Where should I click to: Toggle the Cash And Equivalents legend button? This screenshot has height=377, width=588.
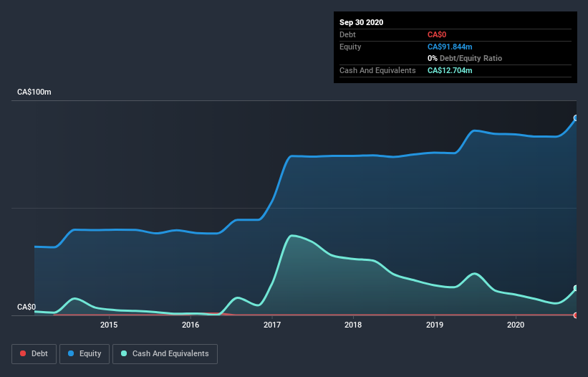(165, 354)
